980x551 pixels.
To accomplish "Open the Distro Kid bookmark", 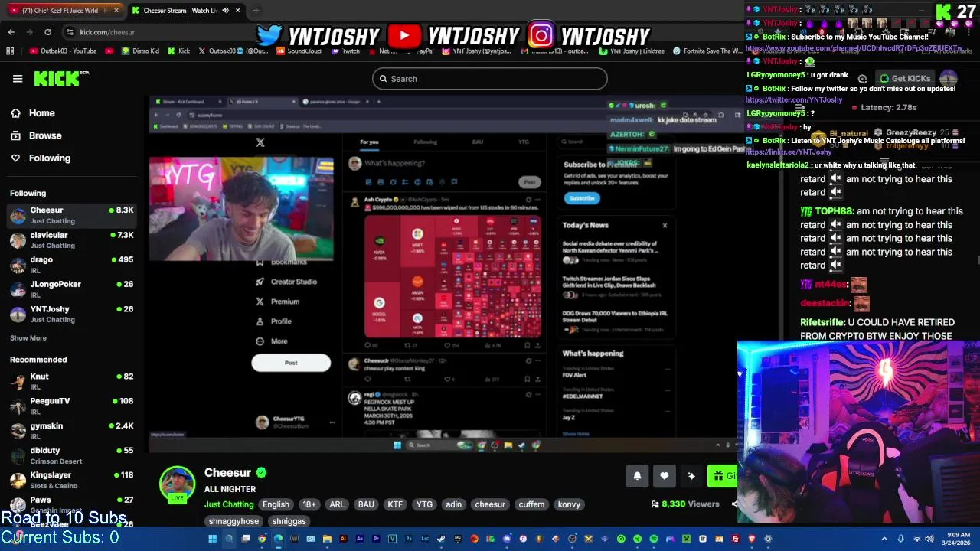I will (x=139, y=51).
